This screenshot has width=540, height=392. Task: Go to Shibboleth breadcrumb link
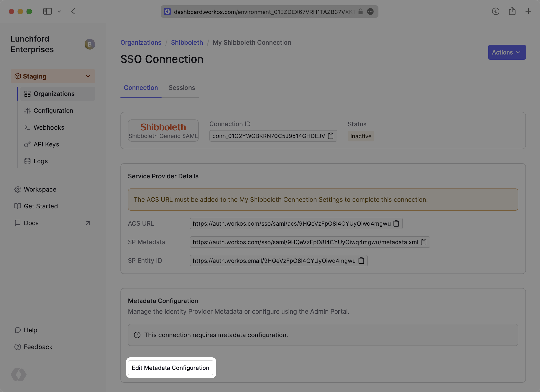click(187, 43)
